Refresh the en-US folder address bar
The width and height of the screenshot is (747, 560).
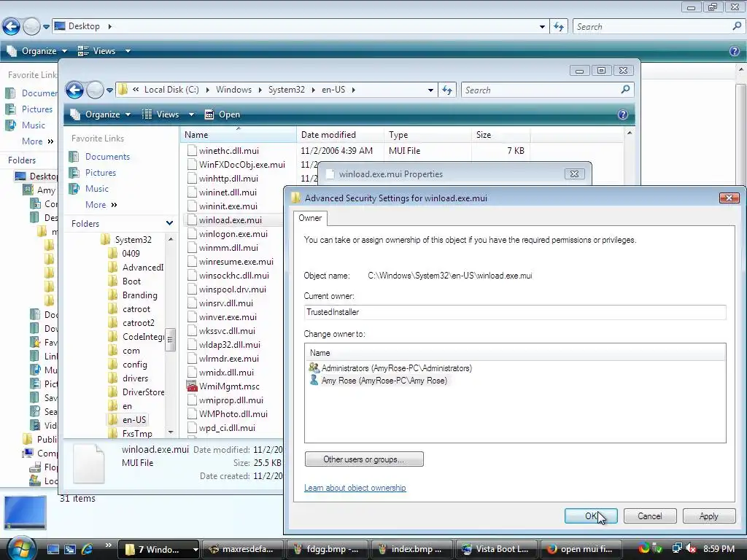[447, 90]
